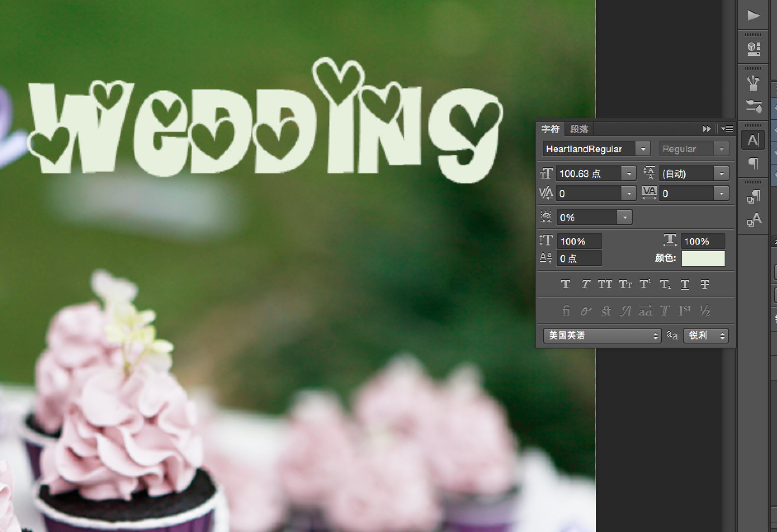Click the vertical scale 100% field

point(579,241)
